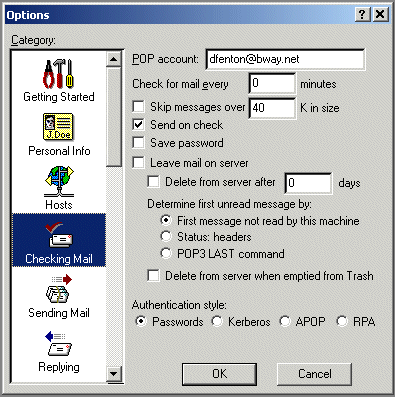Click the question mark help button
This screenshot has width=395, height=397.
(x=362, y=15)
